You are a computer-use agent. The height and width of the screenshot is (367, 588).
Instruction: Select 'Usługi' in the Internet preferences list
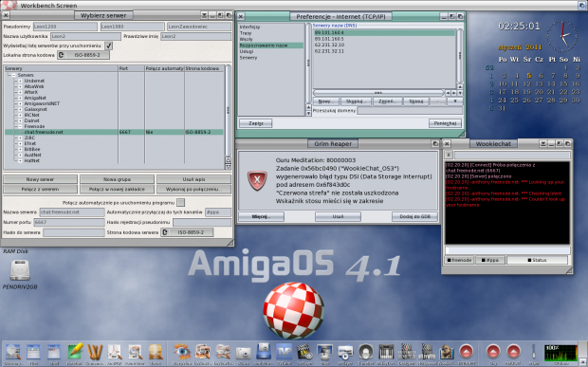(247, 51)
